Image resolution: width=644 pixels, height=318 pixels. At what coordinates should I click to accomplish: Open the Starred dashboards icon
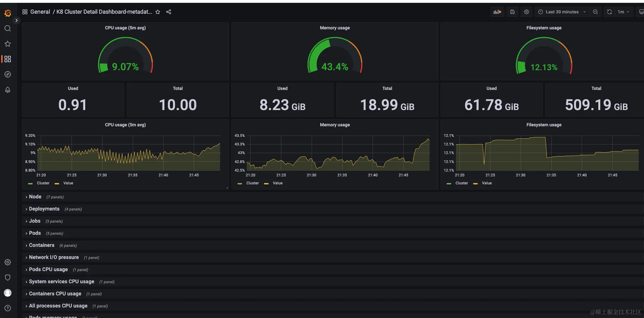click(8, 44)
